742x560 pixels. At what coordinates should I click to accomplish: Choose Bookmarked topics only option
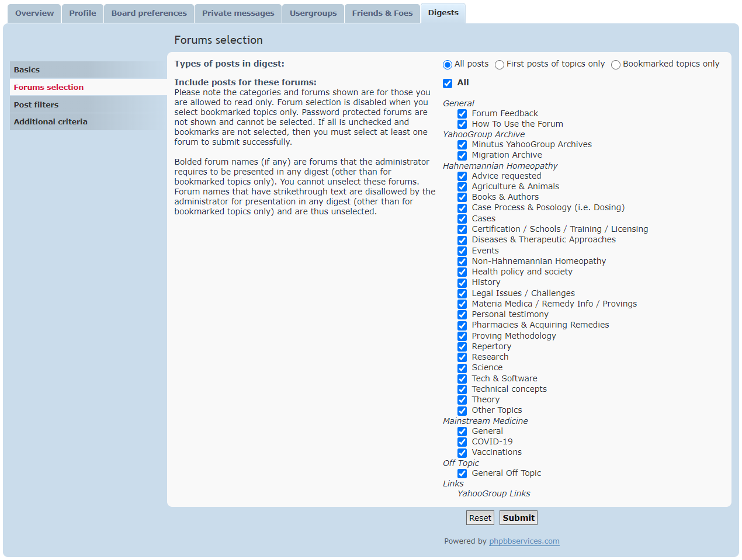click(616, 65)
